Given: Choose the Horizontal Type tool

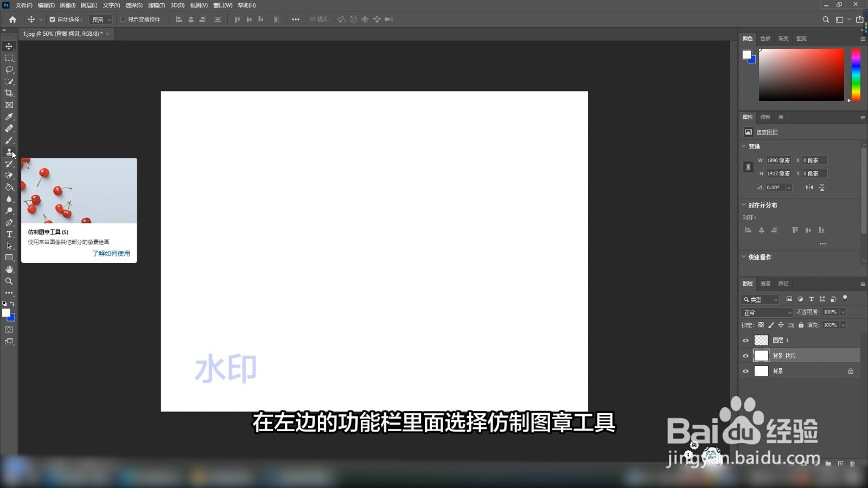Looking at the screenshot, I should [9, 234].
